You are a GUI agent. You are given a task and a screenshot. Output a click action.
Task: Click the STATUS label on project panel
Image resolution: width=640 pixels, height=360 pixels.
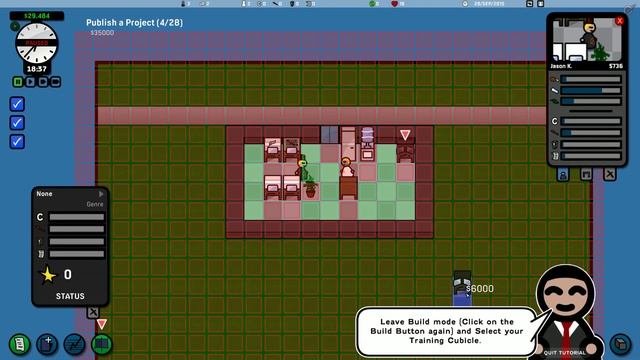[x=70, y=296]
